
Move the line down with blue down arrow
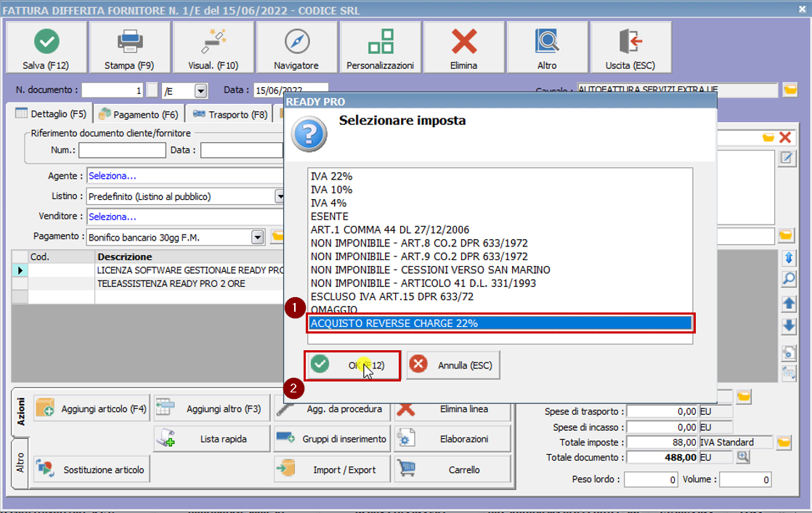pos(789,326)
